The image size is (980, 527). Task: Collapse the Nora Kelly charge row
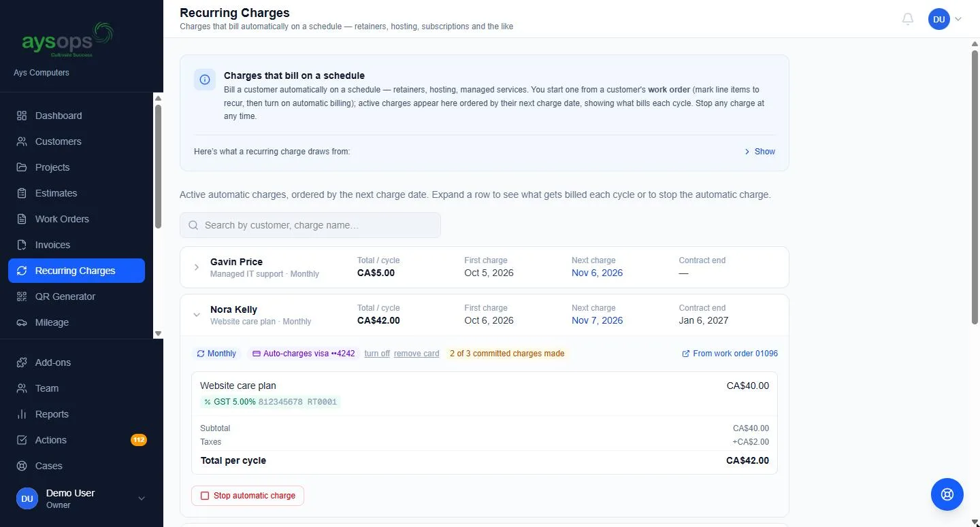coord(197,315)
